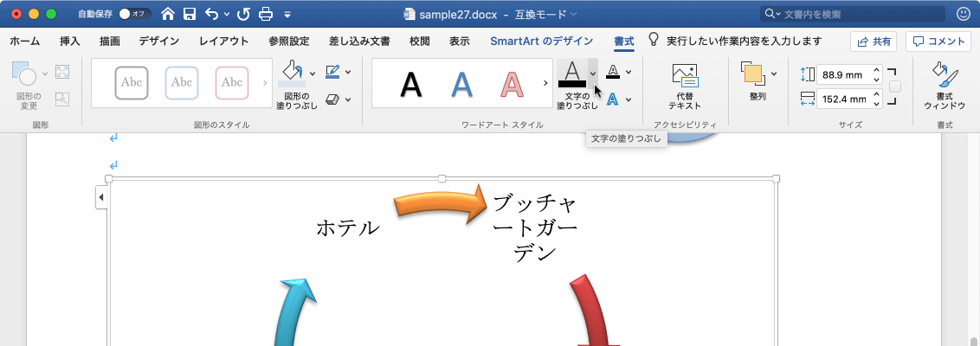Image resolution: width=980 pixels, height=346 pixels.
Task: Click the Home house icon in title bar
Action: [x=167, y=13]
